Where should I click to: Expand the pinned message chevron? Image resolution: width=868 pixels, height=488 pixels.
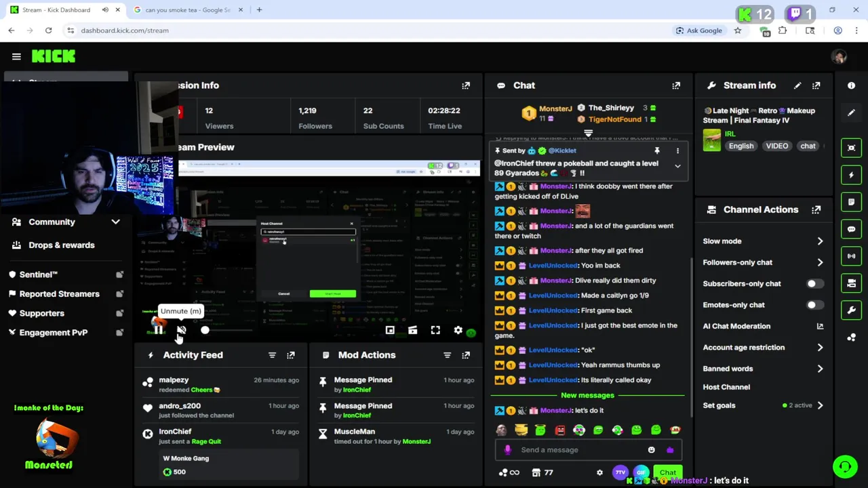point(677,166)
